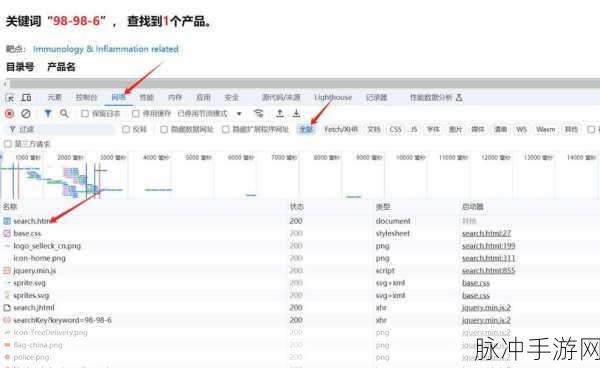Sort by the 类型 column header

tap(383, 207)
